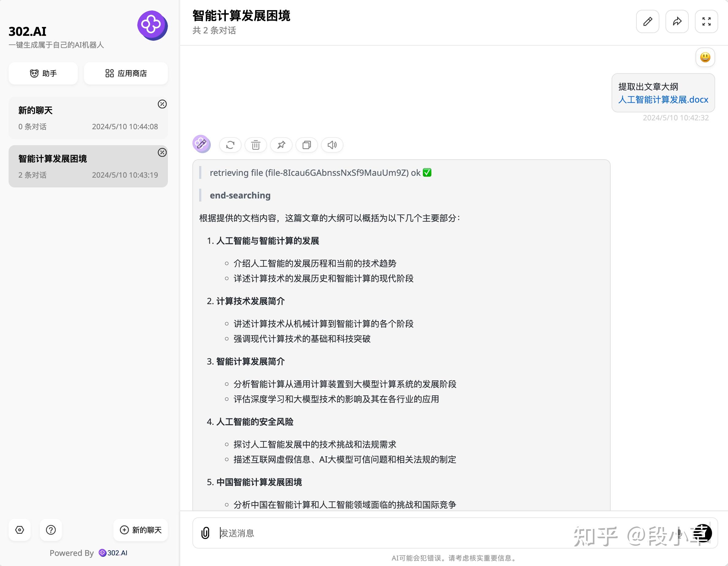Switch to the 应用商店 tab
Viewport: 728px width, 566px height.
coord(126,73)
